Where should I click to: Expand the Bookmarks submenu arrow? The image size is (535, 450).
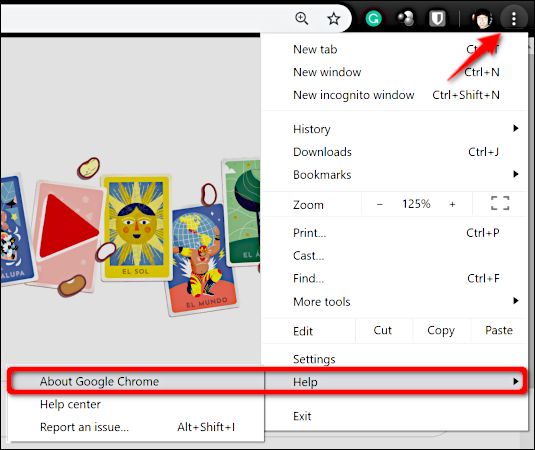pos(516,174)
